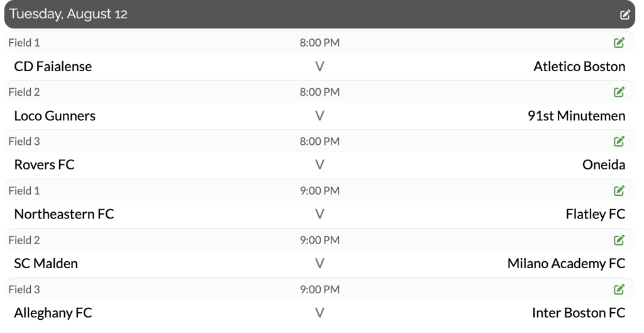Viewport: 644px width, 333px height.
Task: Open Flatley FC team page
Action: click(x=596, y=214)
